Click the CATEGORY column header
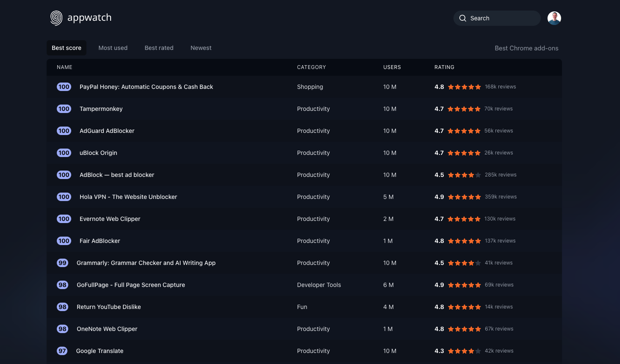 [x=311, y=67]
